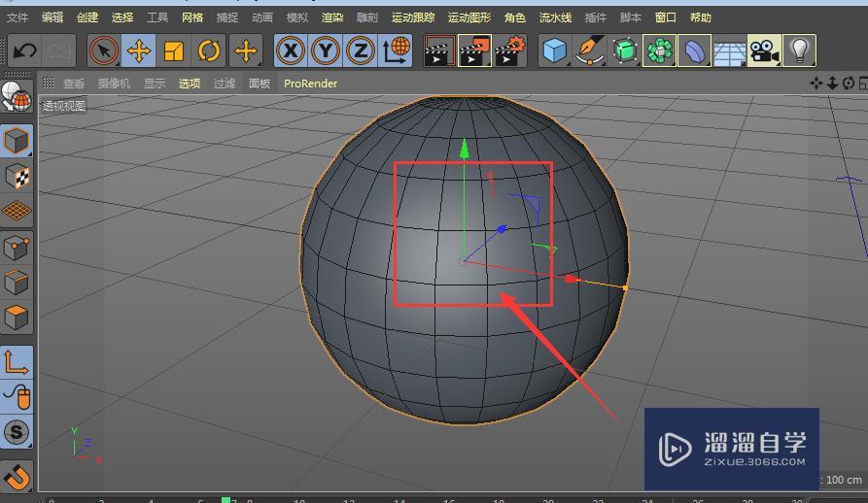Switch to Model mode cube icon
The height and width of the screenshot is (503, 868).
coord(17,141)
